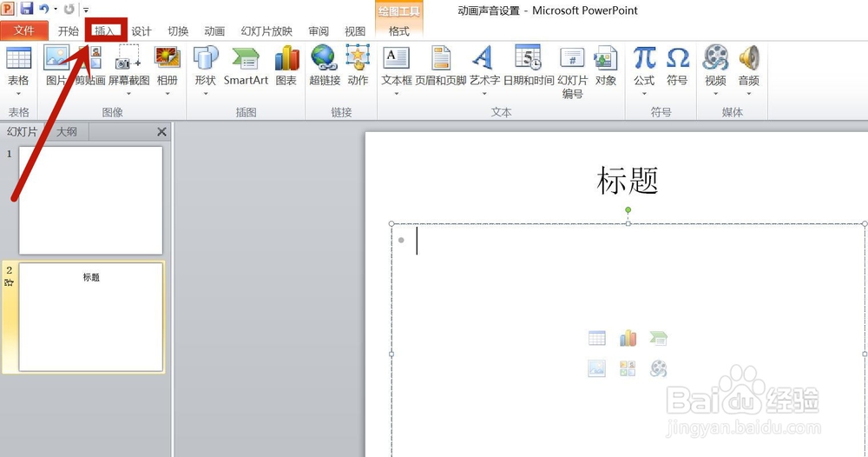
Task: Select slide 1 thumbnail
Action: tap(91, 200)
